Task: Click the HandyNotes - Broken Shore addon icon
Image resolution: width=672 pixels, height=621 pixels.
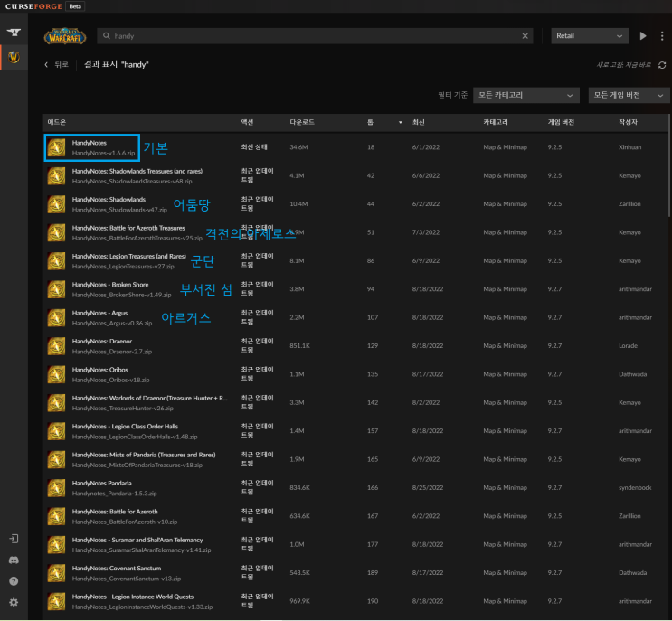Action: click(x=56, y=289)
